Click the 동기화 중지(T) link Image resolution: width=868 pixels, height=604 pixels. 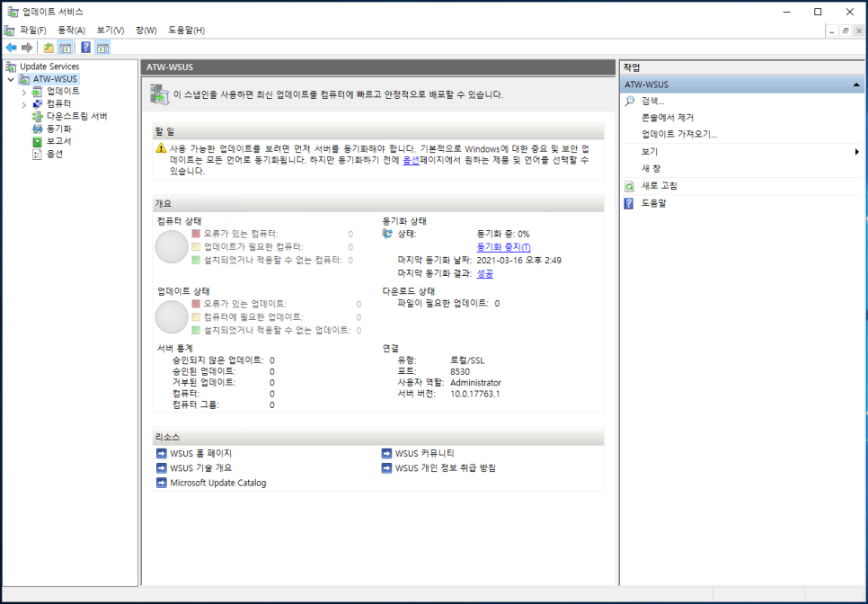[504, 247]
